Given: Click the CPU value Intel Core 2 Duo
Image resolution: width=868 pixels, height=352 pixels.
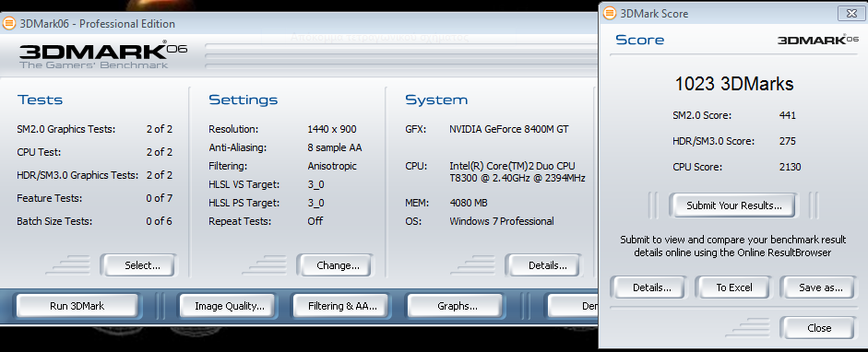Looking at the screenshot, I should click(517, 172).
